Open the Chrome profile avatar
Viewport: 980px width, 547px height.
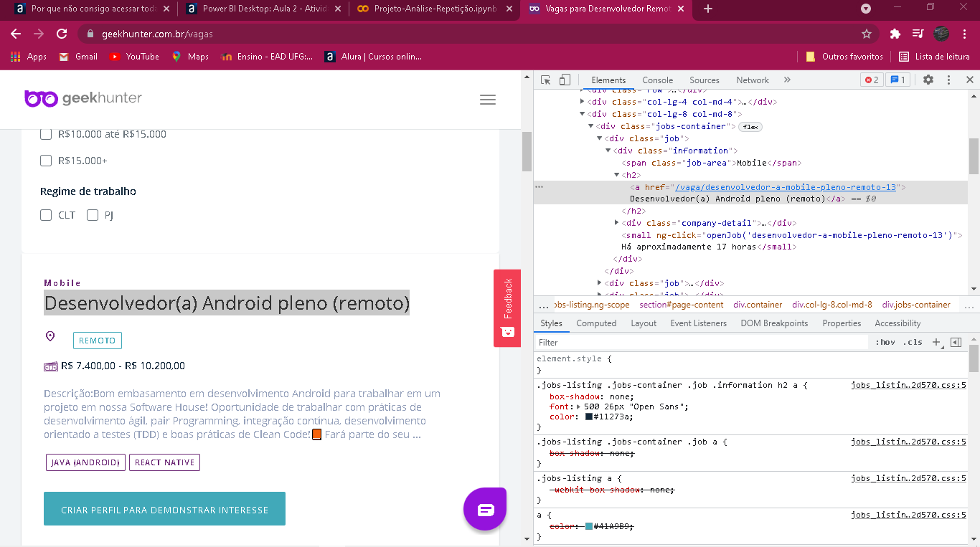(941, 34)
